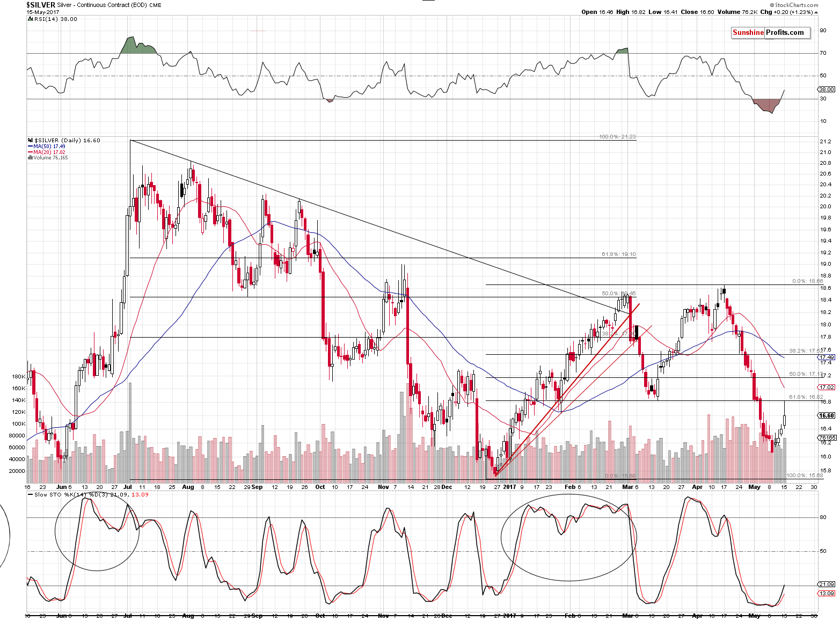Click the 'Volume 76.2K' header value
Image resolution: width=840 pixels, height=621 pixels.
(x=737, y=12)
